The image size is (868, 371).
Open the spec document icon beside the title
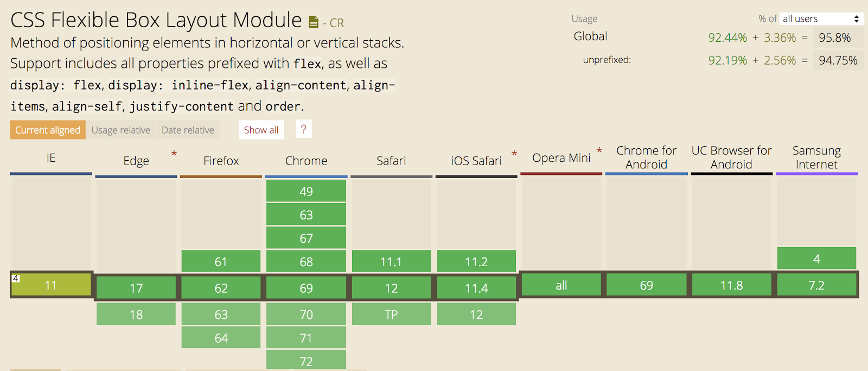click(314, 22)
